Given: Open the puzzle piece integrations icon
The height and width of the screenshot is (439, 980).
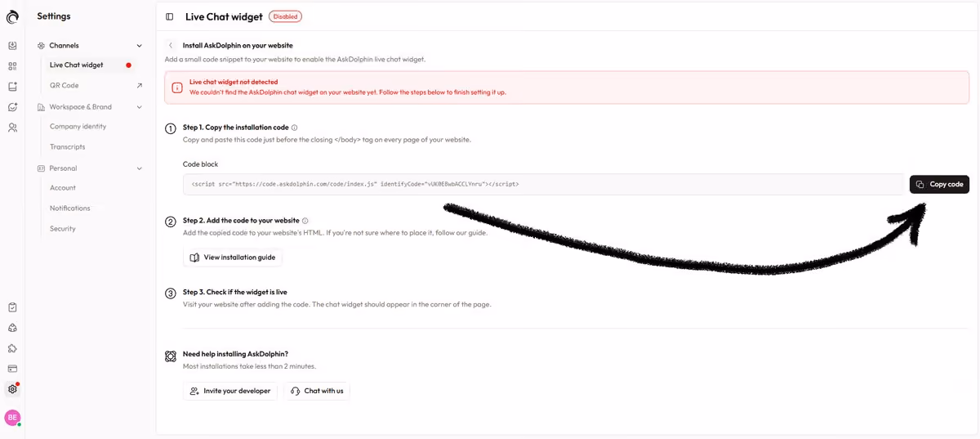Looking at the screenshot, I should click(12, 348).
